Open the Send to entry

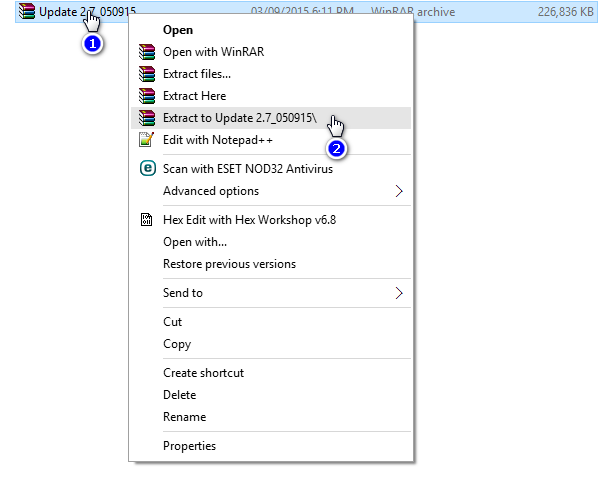point(271,293)
